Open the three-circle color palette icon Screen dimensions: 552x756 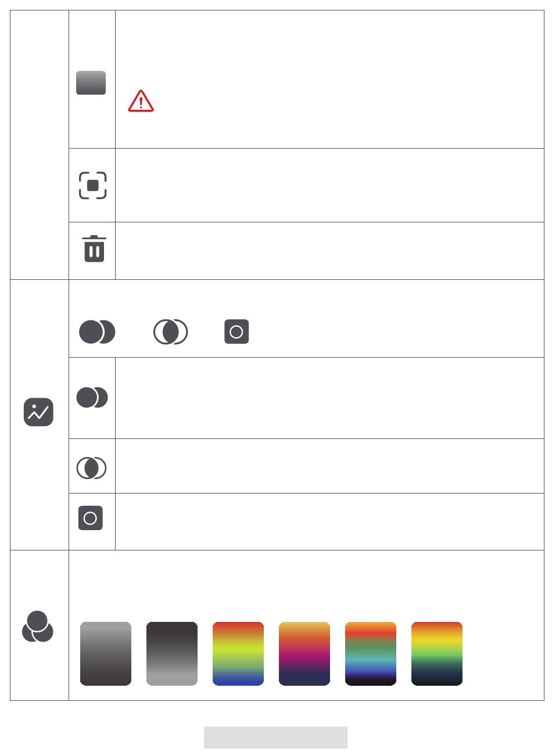point(38,627)
